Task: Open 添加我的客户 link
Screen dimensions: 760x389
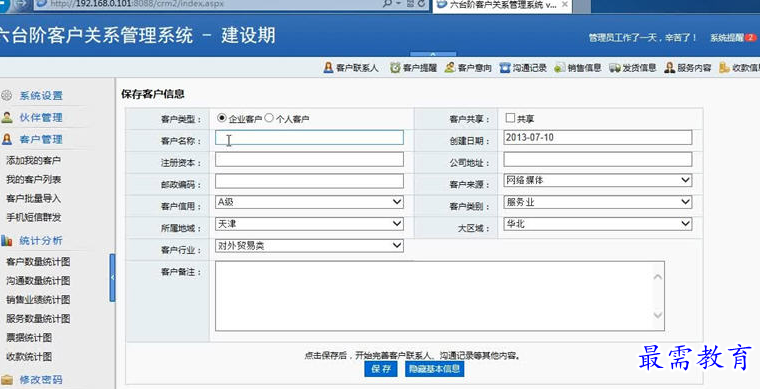Action: [33, 160]
